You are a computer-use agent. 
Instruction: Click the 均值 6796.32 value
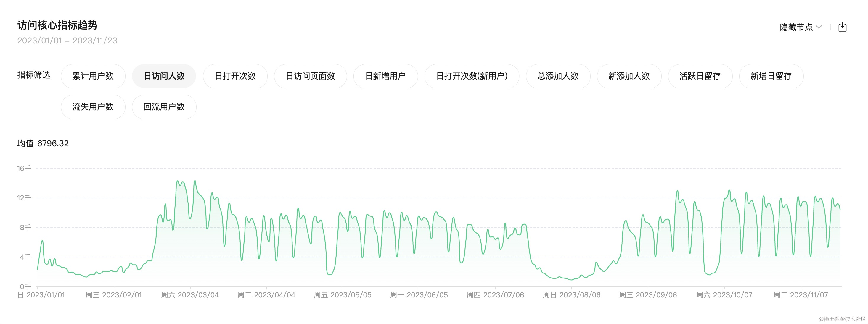(43, 143)
